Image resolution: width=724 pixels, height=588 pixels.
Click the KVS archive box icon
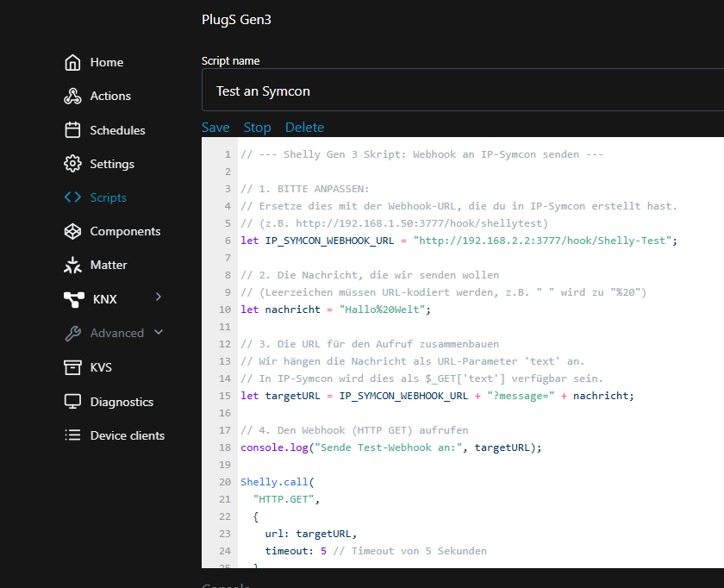tap(73, 367)
